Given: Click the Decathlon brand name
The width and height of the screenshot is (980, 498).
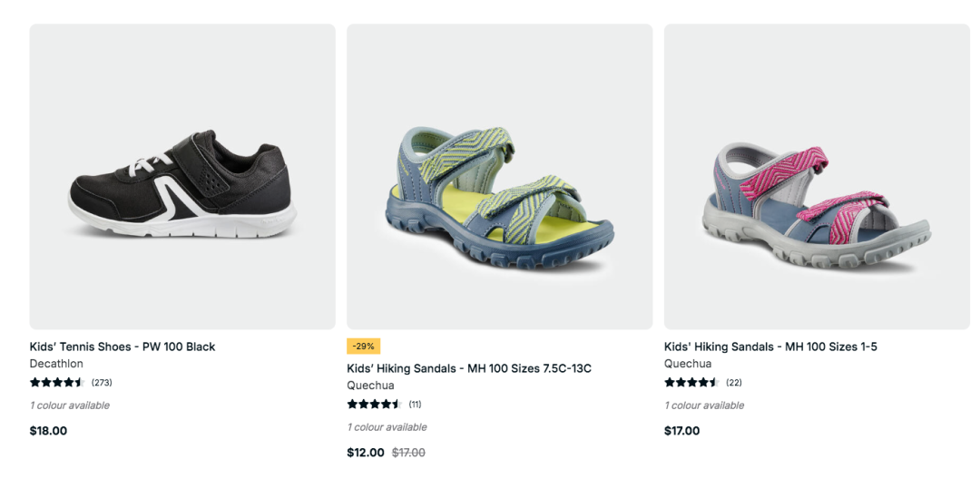Looking at the screenshot, I should tap(56, 364).
